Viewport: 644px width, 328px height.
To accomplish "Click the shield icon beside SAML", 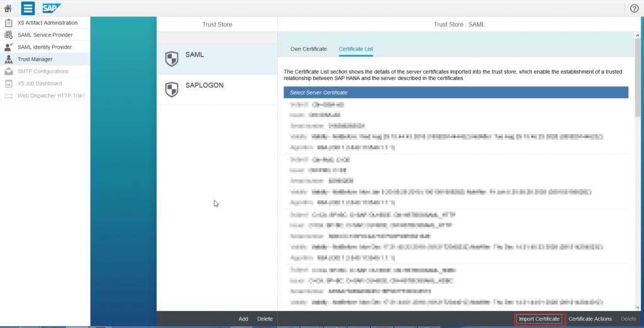I will tap(172, 59).
